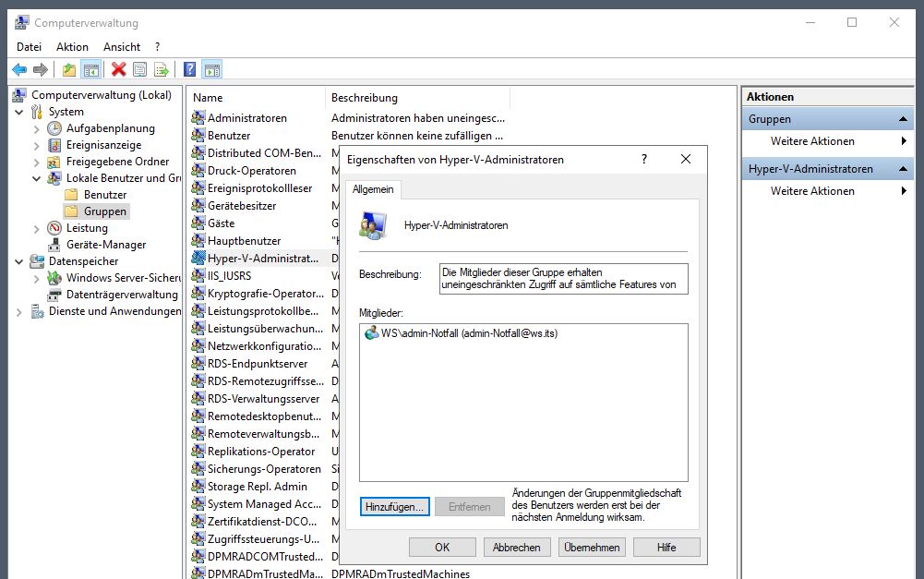Select the Benutzer group row in list
Image resolution: width=924 pixels, height=579 pixels.
[229, 135]
